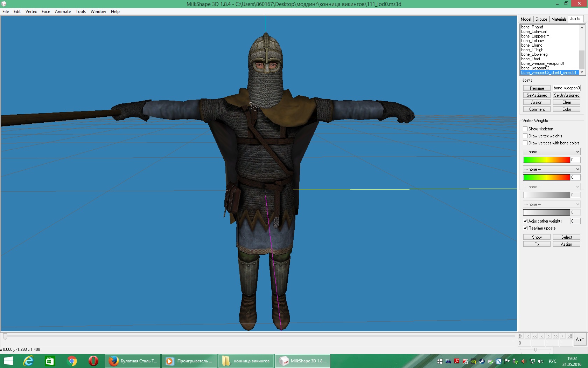Click the Rename joint button

[537, 88]
